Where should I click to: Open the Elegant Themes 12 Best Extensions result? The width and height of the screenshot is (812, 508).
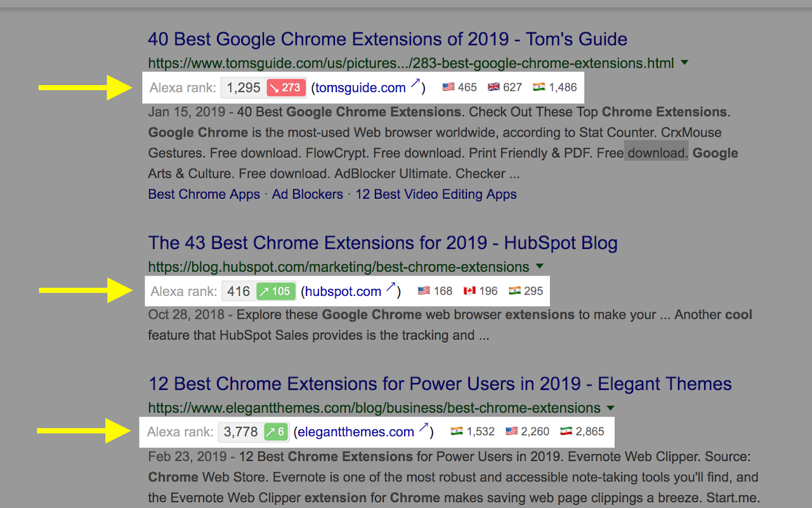[440, 384]
